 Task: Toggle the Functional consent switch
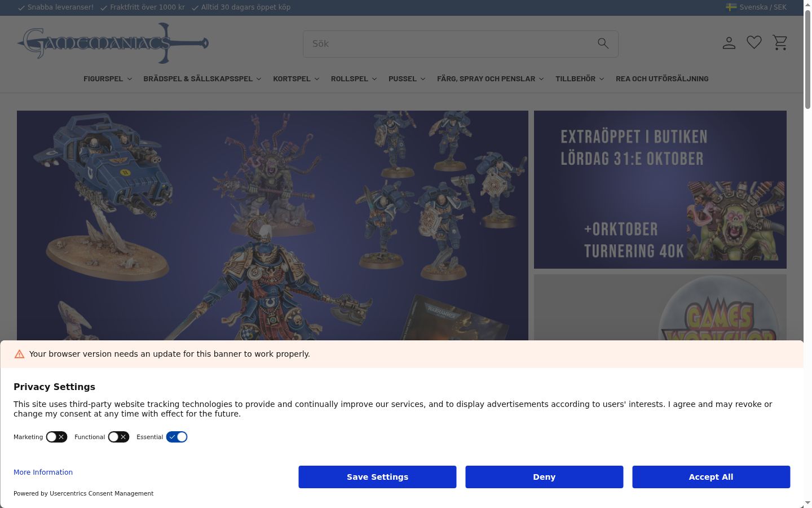click(x=118, y=437)
